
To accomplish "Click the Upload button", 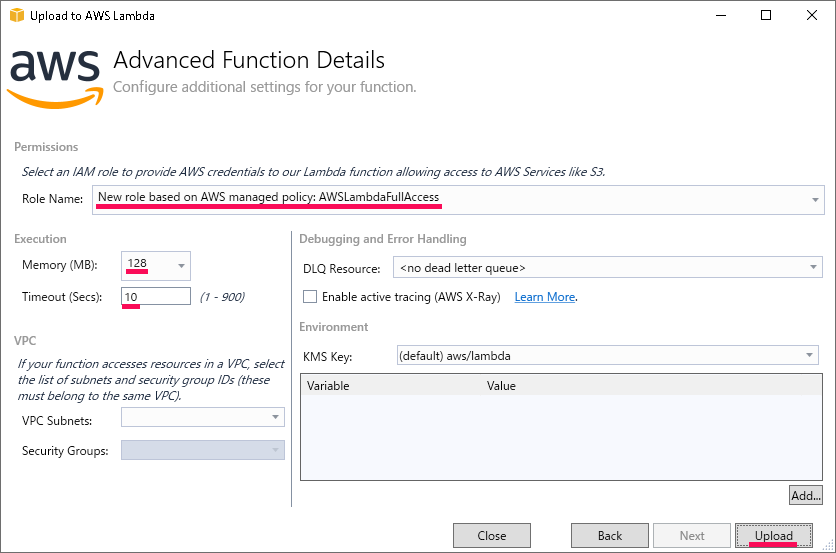I will (x=774, y=535).
